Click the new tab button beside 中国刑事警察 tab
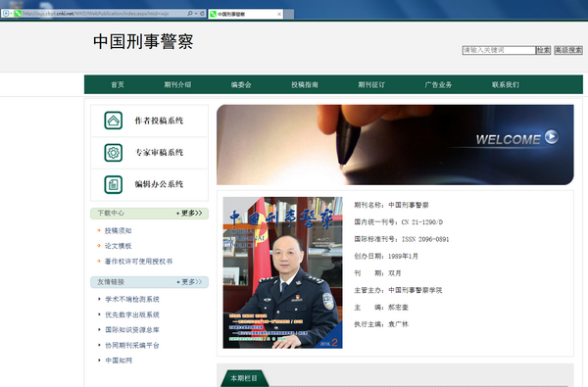 pyautogui.click(x=289, y=15)
